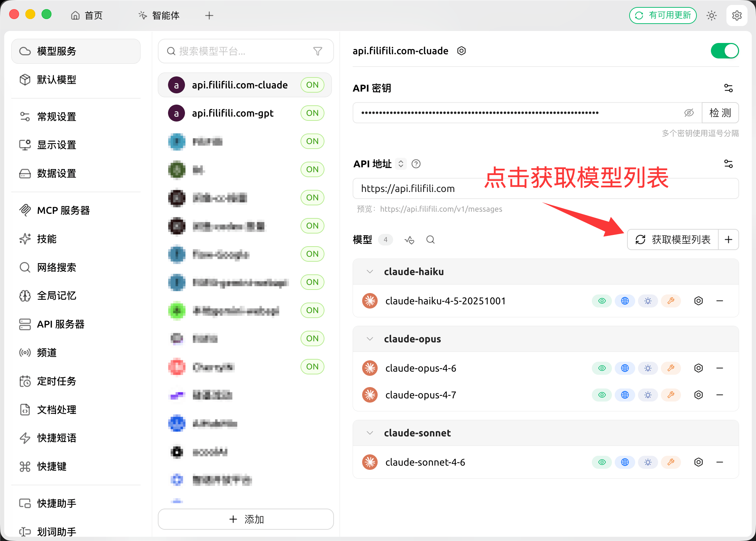756x541 pixels.
Task: Open settings for claude-sonnet-4-6
Action: (x=699, y=462)
